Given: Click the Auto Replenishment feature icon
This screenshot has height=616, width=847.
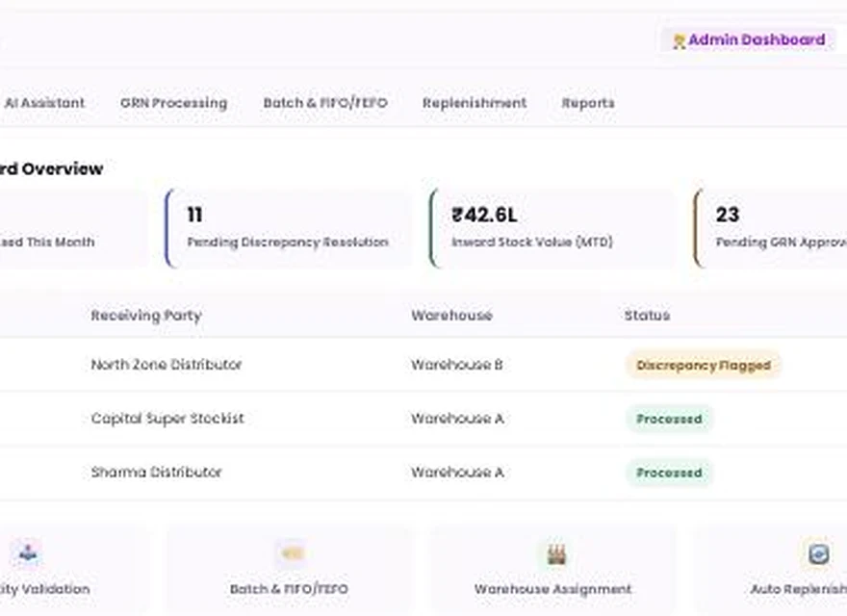Looking at the screenshot, I should [x=818, y=553].
